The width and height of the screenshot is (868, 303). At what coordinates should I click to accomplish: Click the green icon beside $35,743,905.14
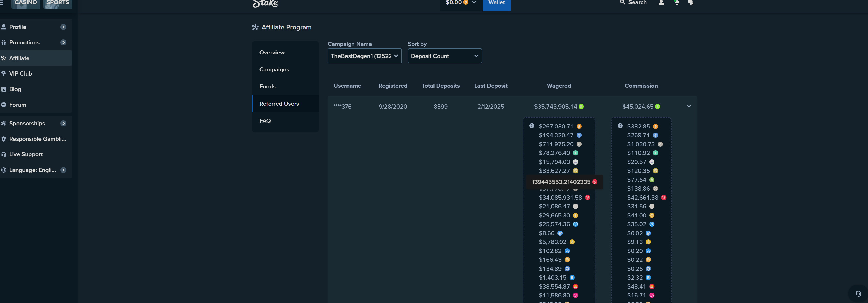(581, 107)
